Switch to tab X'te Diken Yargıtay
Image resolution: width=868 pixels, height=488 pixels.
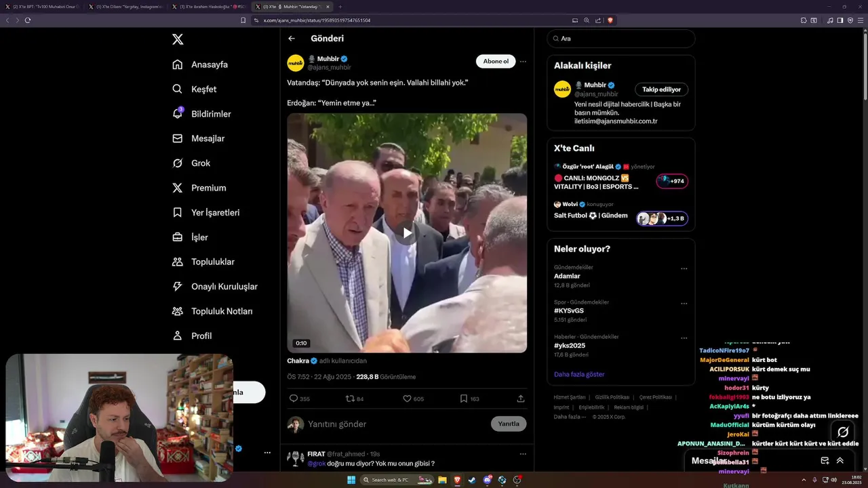pos(125,7)
